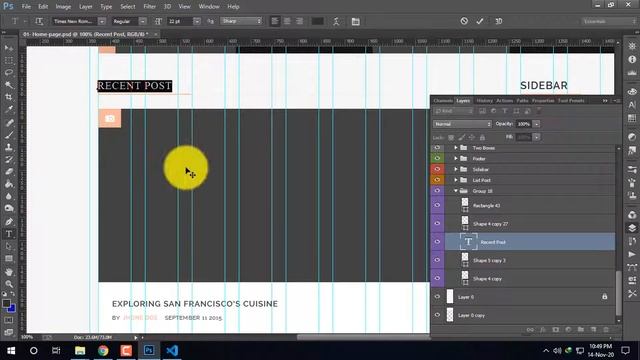Align text left
Image resolution: width=640 pixels, height=360 pixels.
275,21
